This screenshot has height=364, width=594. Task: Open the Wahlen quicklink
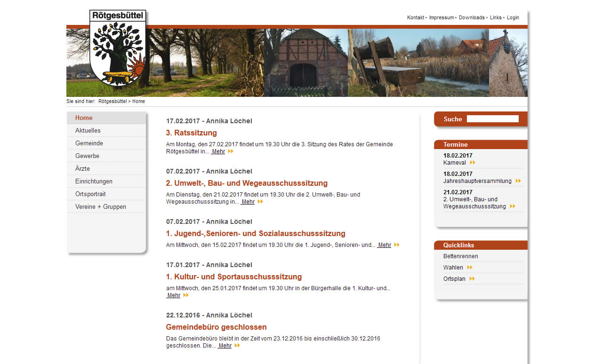coord(453,268)
